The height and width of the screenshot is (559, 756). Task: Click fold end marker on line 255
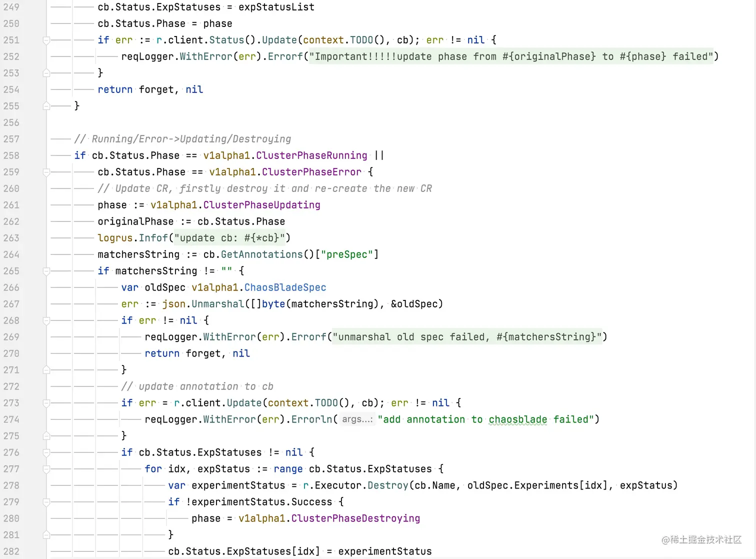(46, 106)
